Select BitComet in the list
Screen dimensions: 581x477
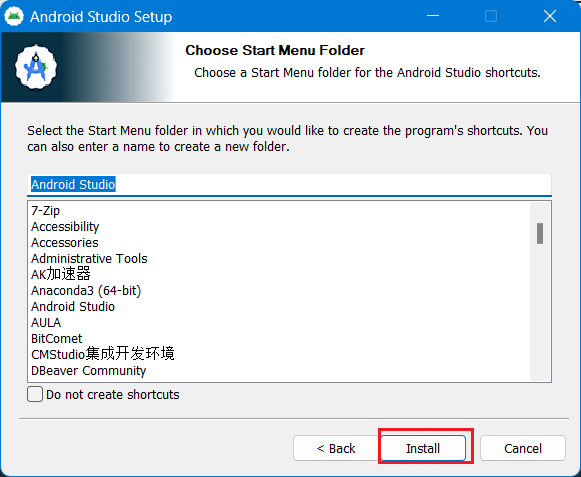click(x=57, y=338)
